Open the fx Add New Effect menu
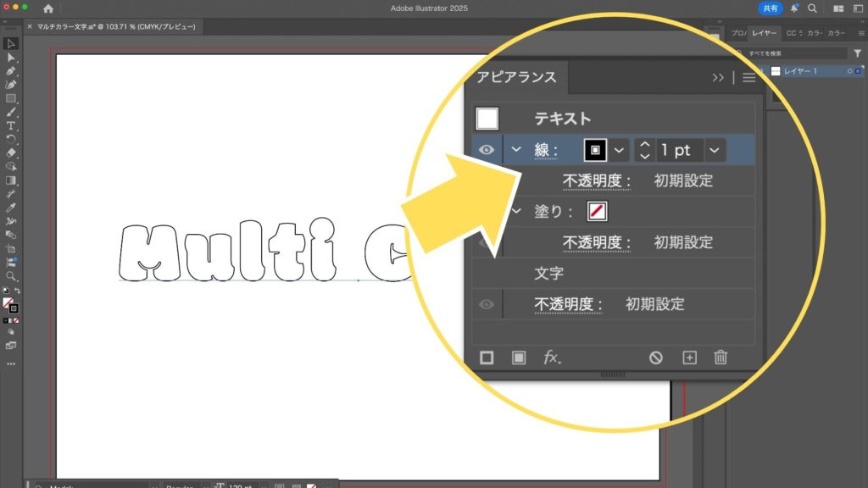The height and width of the screenshot is (488, 868). click(x=552, y=358)
